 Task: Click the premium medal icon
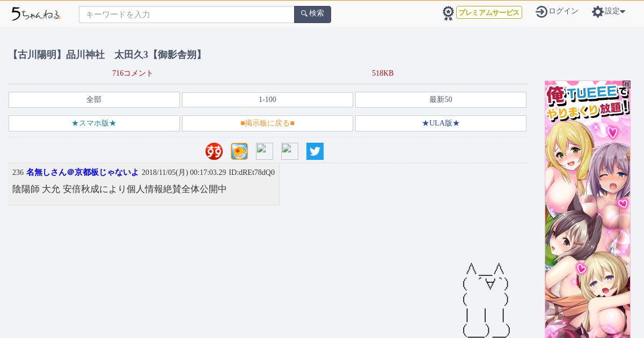tap(448, 13)
